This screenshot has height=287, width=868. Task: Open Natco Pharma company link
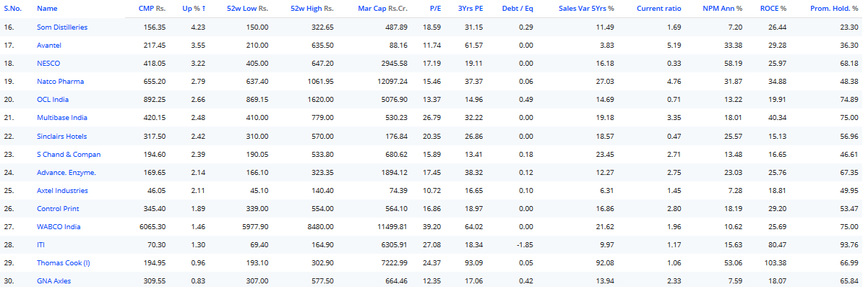tap(60, 81)
